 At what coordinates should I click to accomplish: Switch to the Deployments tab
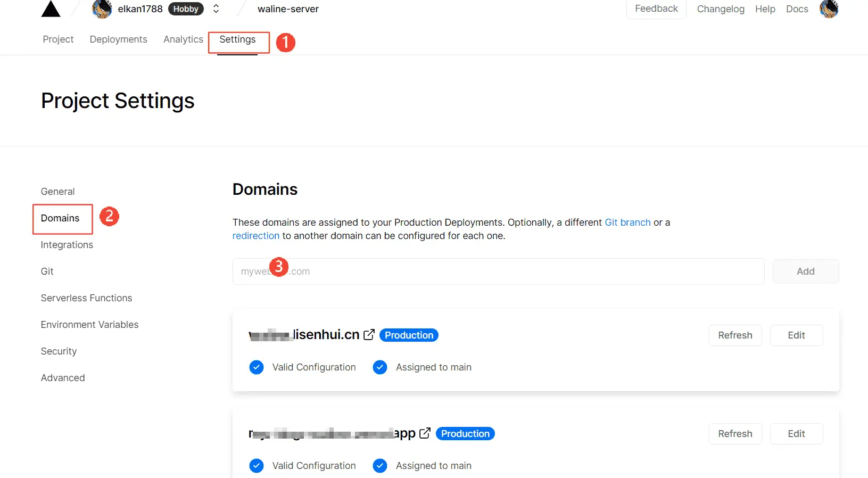point(118,39)
